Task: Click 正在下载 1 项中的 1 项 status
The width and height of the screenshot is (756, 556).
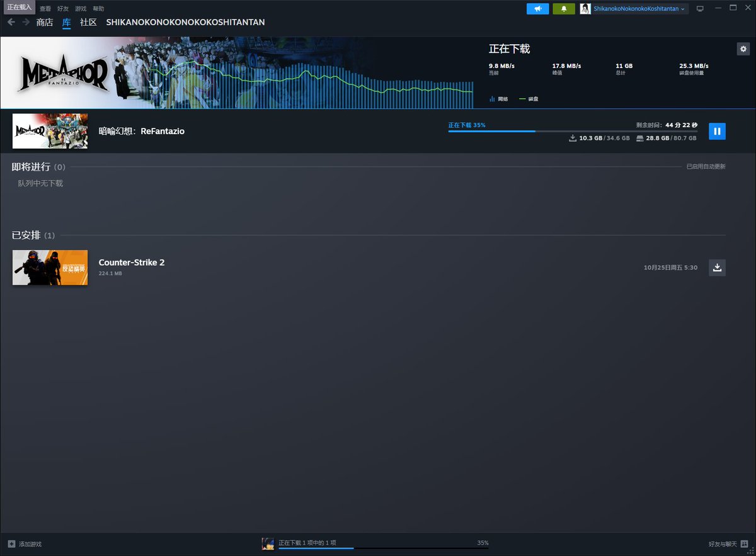Action: (307, 542)
